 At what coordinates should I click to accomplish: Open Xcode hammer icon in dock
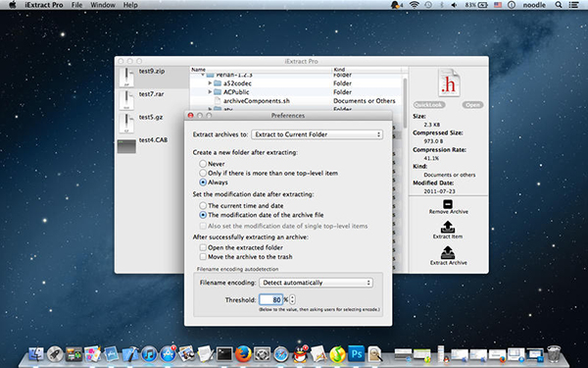click(130, 354)
